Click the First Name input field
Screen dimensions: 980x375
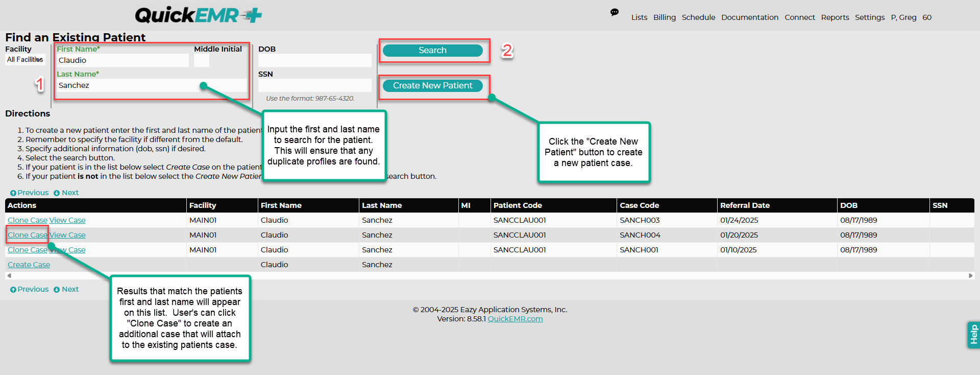(x=122, y=60)
